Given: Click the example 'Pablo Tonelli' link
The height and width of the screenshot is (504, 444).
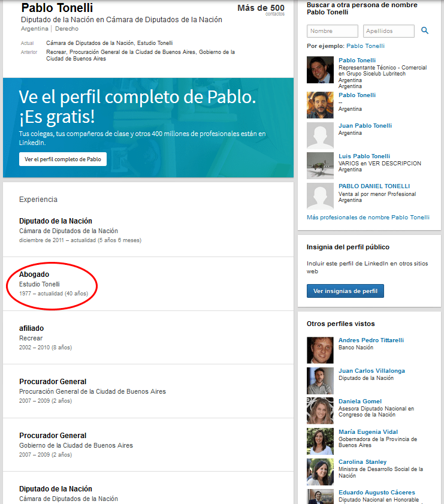Looking at the screenshot, I should click(366, 46).
